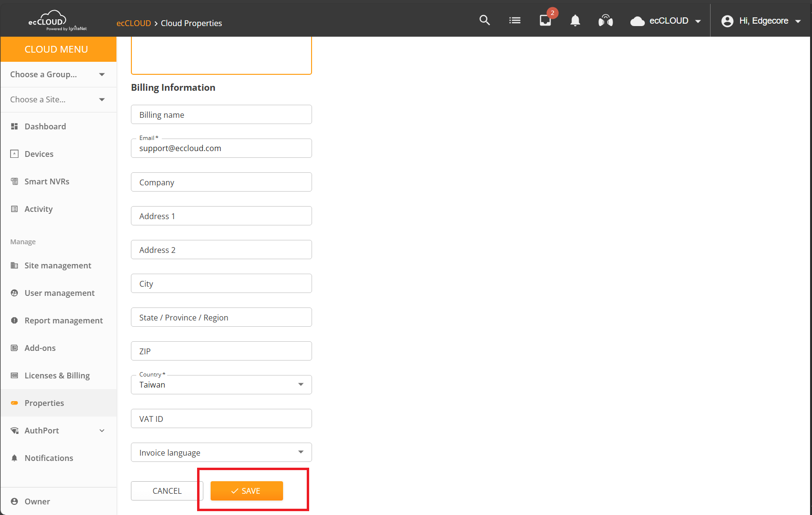
Task: Click the orange SAVE button
Action: (x=247, y=491)
